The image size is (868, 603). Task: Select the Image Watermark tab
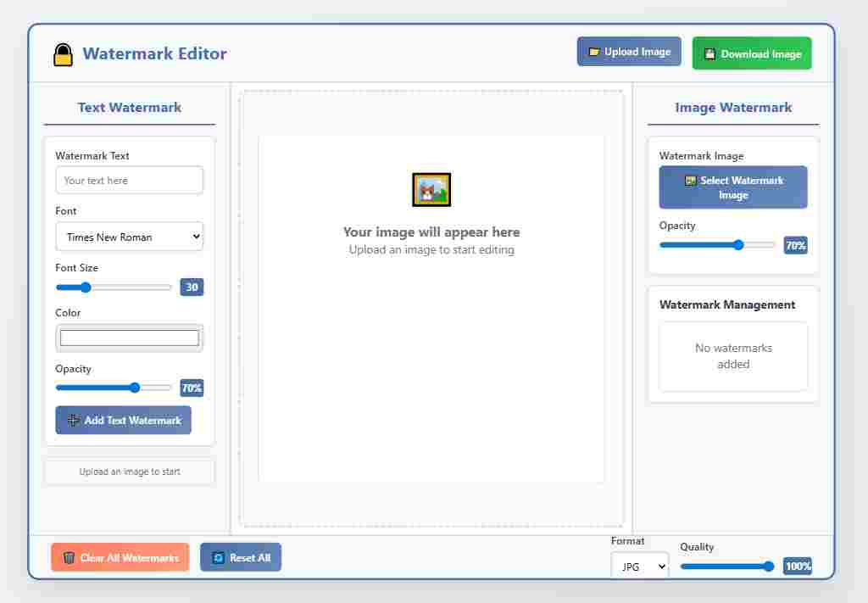point(732,107)
